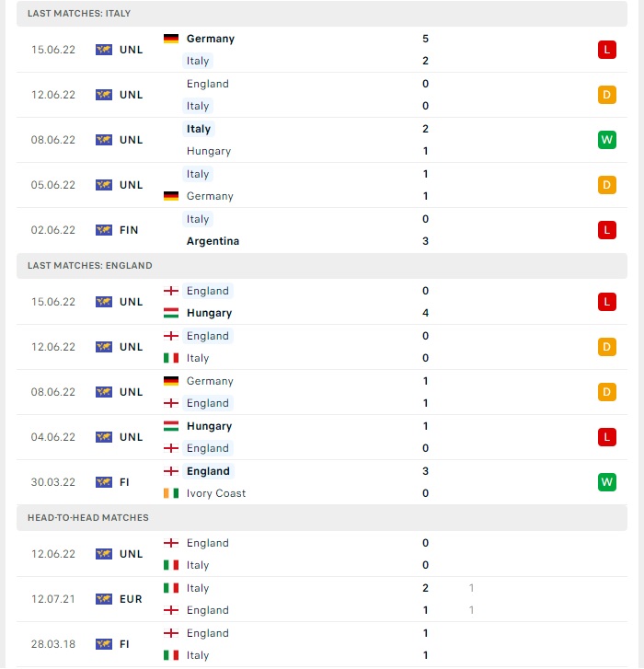644x669 pixels.
Task: Click the world map icon next to FIN
Action: (104, 230)
